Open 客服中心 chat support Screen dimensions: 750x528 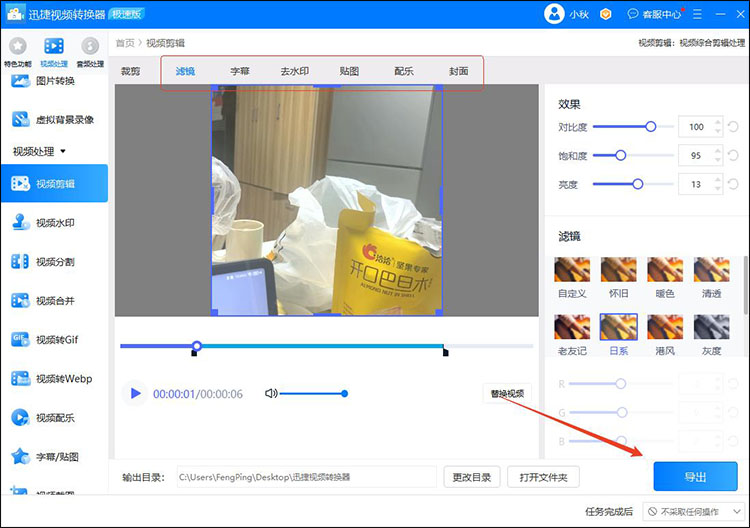click(x=655, y=14)
